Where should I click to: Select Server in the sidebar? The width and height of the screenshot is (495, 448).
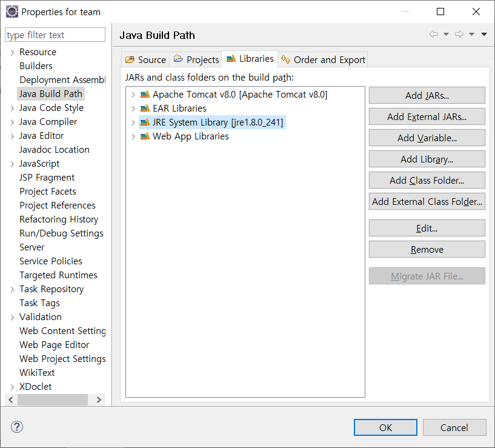[x=32, y=247]
